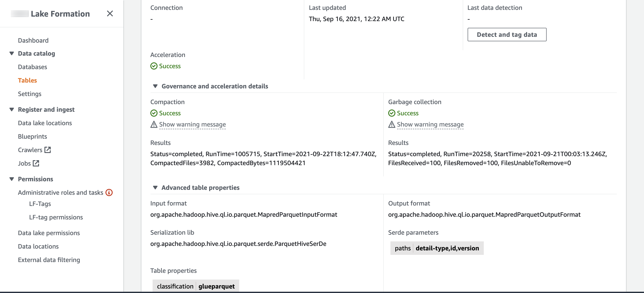Viewport: 644px width, 293px height.
Task: Open Databases in the sidebar
Action: click(x=33, y=67)
